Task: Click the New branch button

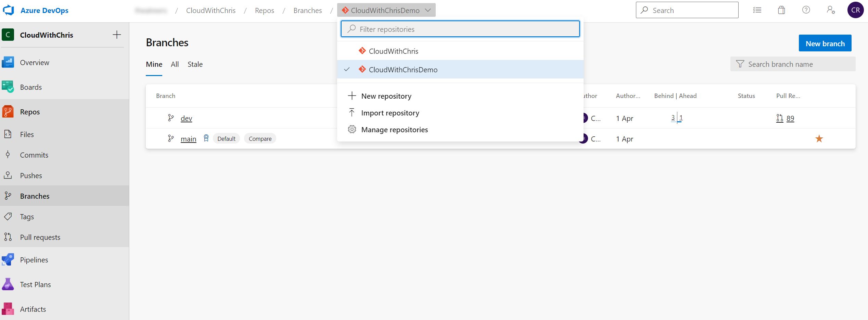Action: click(825, 43)
